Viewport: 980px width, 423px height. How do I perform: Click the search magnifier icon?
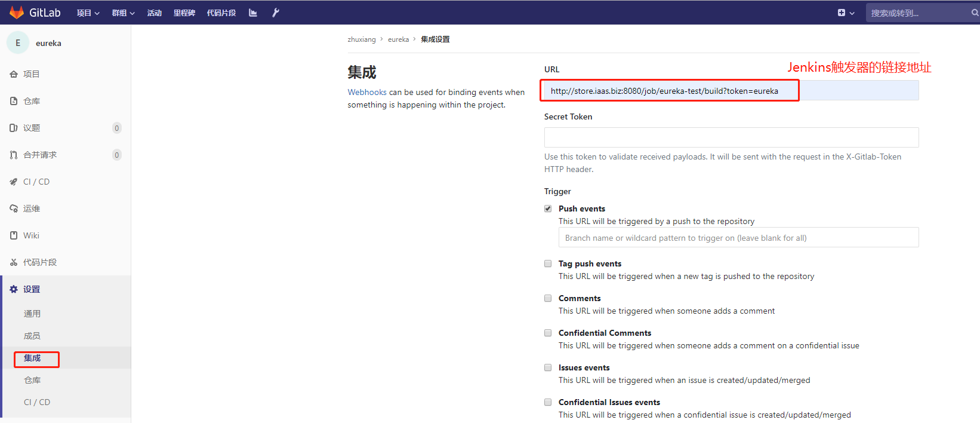975,13
